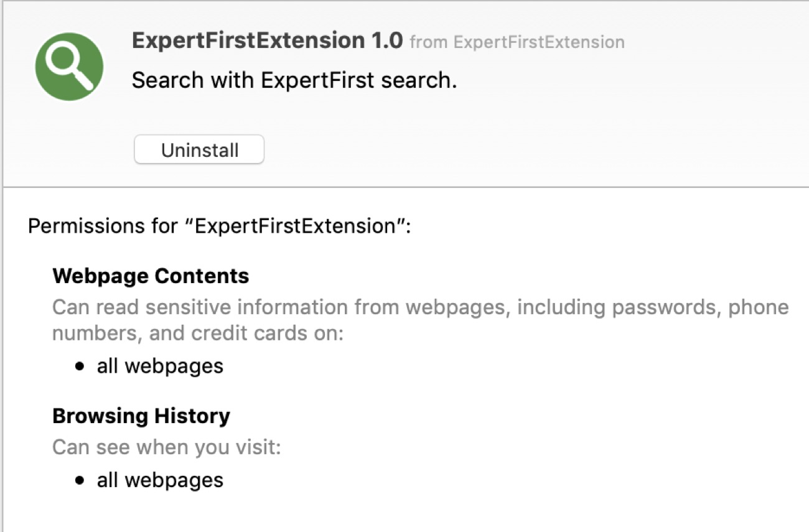Screen dimensions: 809x532
Task: Click "Search with ExpertFirst search." description
Action: tap(294, 80)
